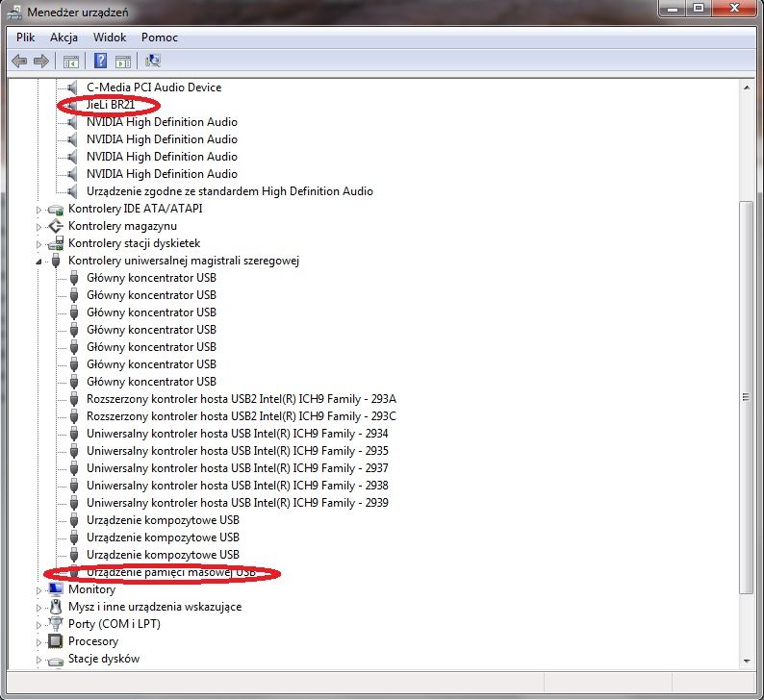
Task: Click the mouse category icon
Action: [x=56, y=607]
